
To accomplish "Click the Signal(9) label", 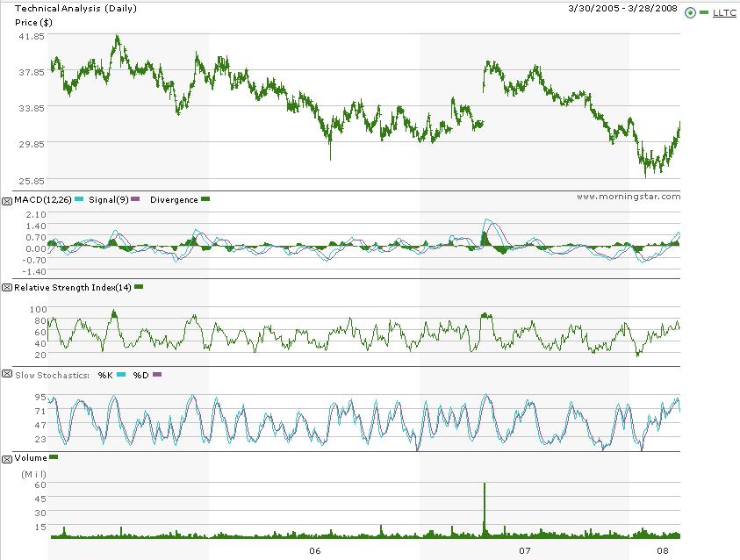I will [109, 199].
